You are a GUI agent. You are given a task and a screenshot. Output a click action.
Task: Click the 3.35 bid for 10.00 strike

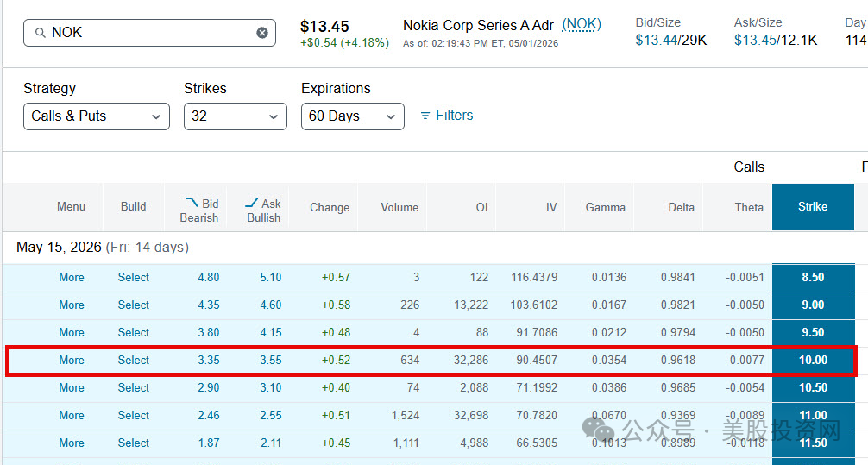click(209, 360)
